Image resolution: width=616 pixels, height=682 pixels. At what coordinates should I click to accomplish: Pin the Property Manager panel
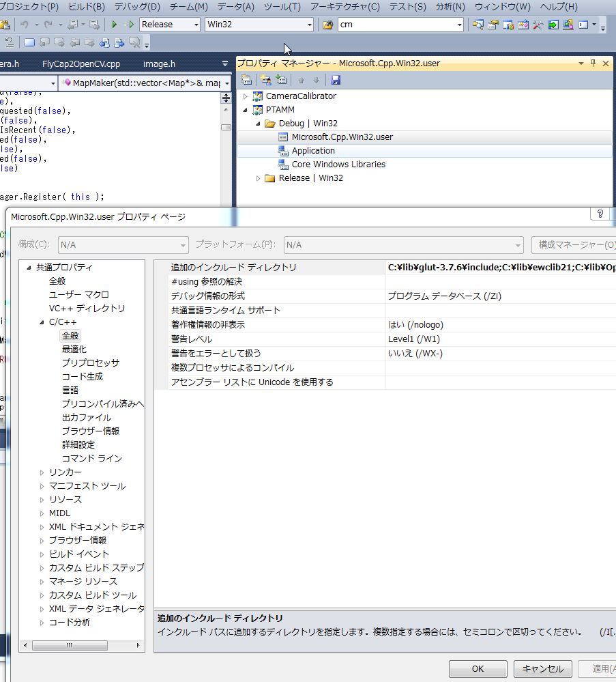tap(593, 63)
